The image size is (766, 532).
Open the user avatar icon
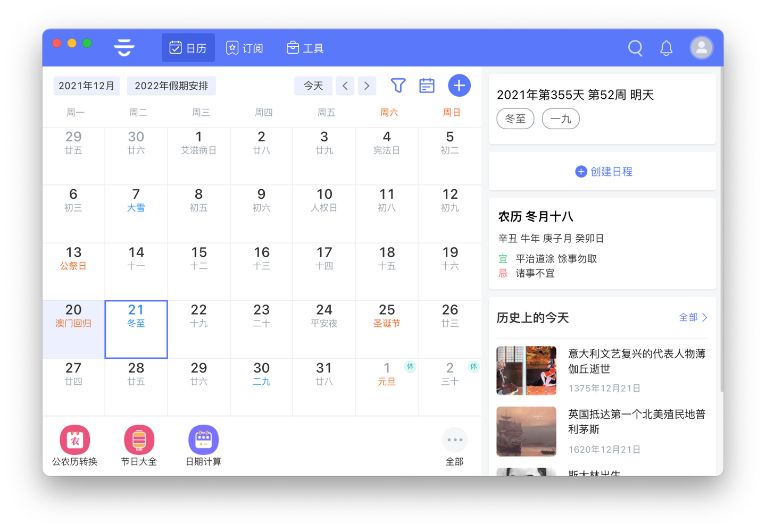[x=701, y=47]
